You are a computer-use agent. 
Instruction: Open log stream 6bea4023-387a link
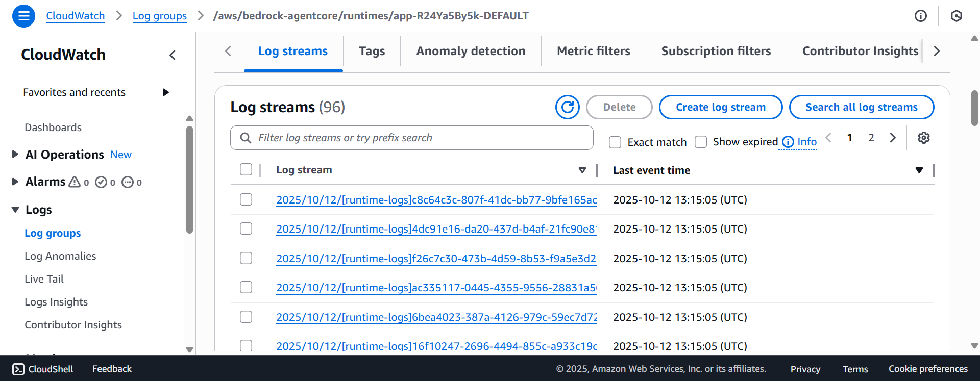click(436, 317)
